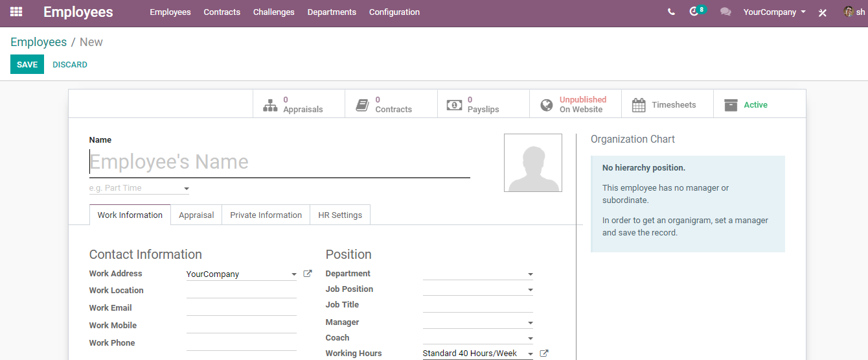Screen dimensions: 868x360
Task: Go back via Employees breadcrumb
Action: [38, 42]
